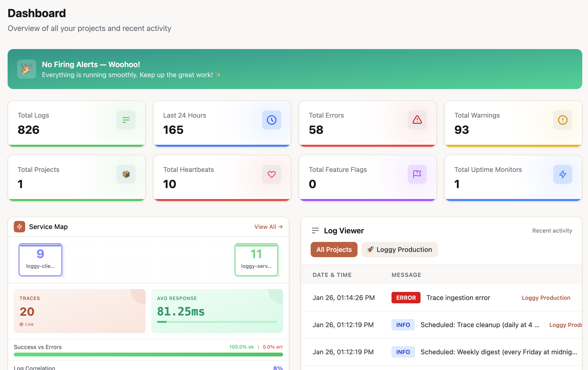The height and width of the screenshot is (370, 588).
Task: Select the loggy-client service node
Action: coord(40,260)
